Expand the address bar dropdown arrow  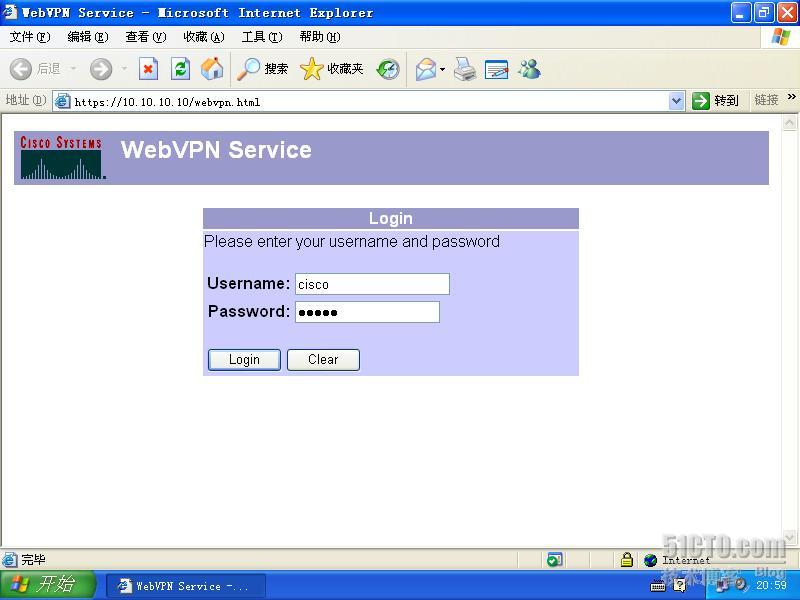pos(677,101)
